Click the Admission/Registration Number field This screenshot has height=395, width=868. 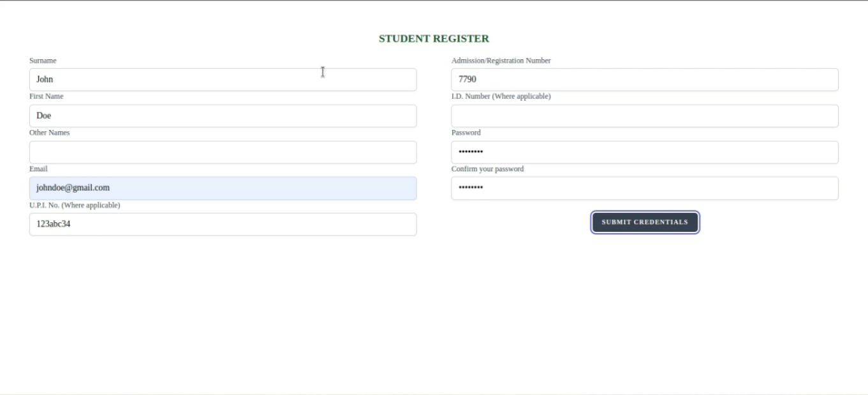[645, 79]
